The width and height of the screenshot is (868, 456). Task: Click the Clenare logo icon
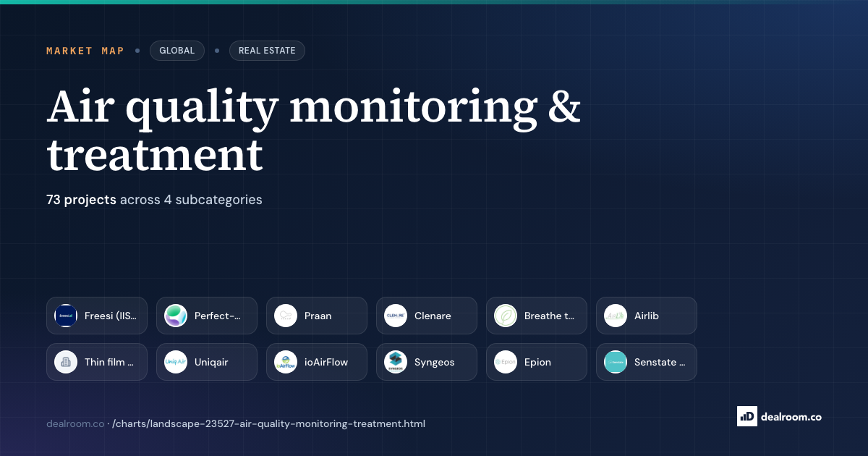pyautogui.click(x=396, y=316)
